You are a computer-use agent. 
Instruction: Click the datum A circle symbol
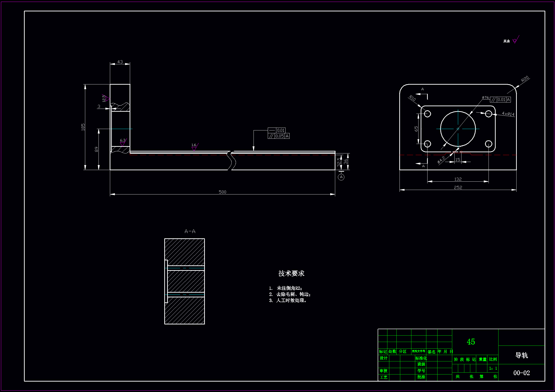point(341,177)
